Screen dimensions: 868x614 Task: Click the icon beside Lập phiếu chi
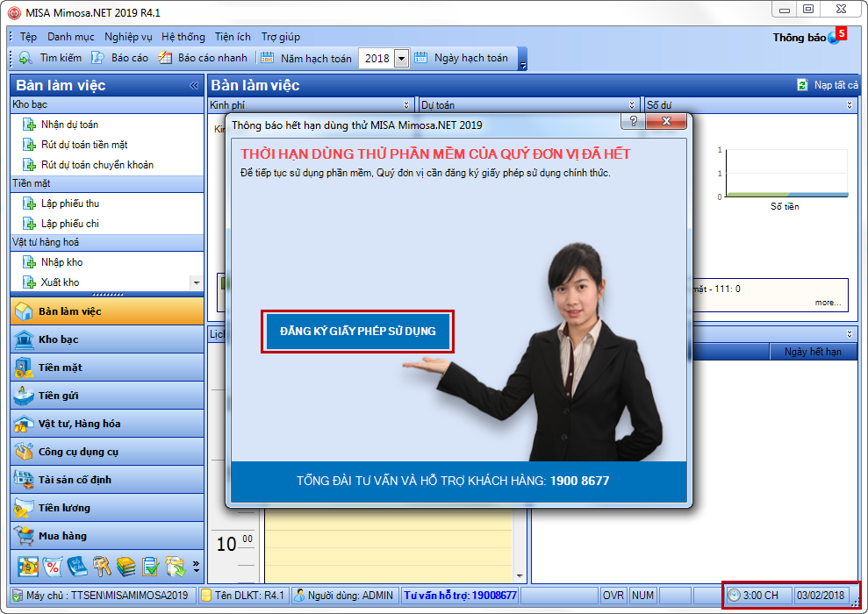tap(29, 224)
